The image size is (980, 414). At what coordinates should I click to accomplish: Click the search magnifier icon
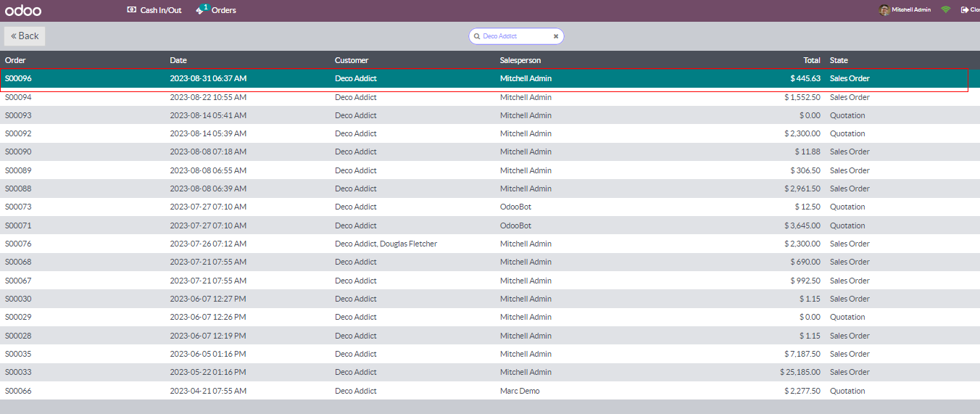(477, 36)
